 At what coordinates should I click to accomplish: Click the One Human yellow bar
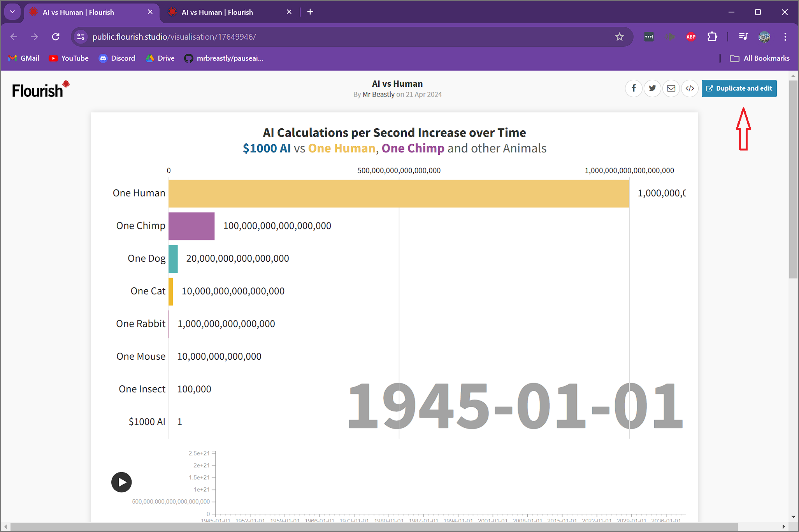tap(399, 193)
